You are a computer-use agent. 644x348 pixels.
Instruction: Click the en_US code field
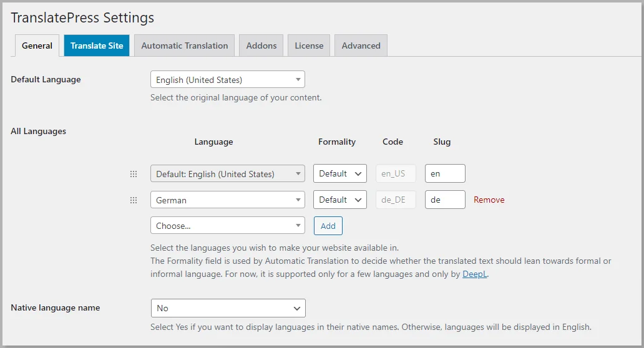[396, 173]
